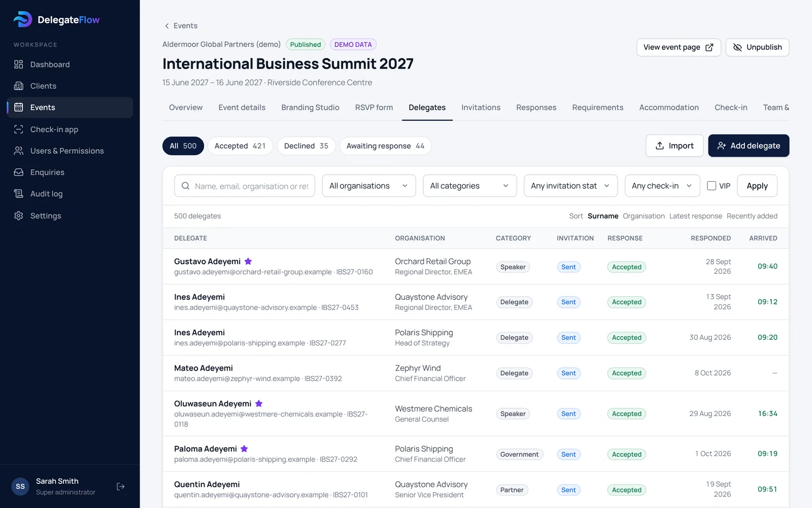The image size is (812, 508).
Task: Open the Accommodation tab
Action: coord(669,108)
